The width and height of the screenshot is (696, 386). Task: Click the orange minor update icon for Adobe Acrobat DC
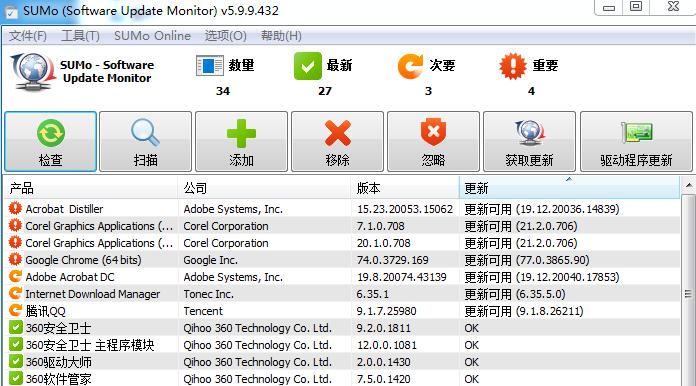coord(15,276)
